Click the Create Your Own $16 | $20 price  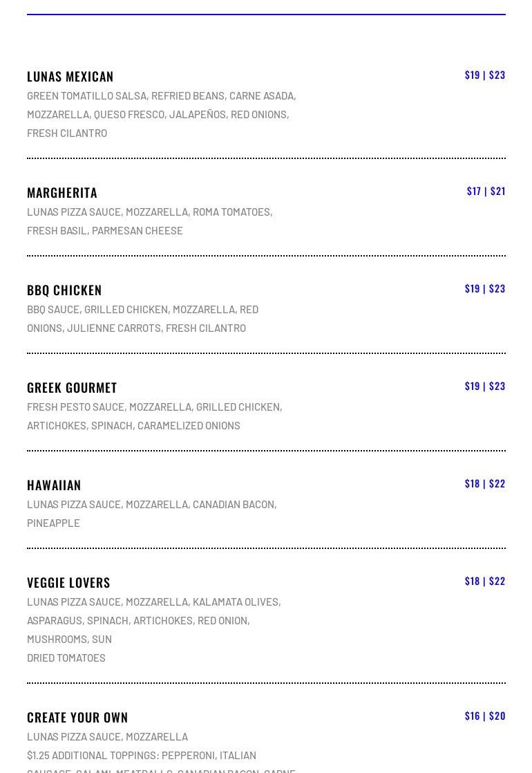tap(485, 716)
